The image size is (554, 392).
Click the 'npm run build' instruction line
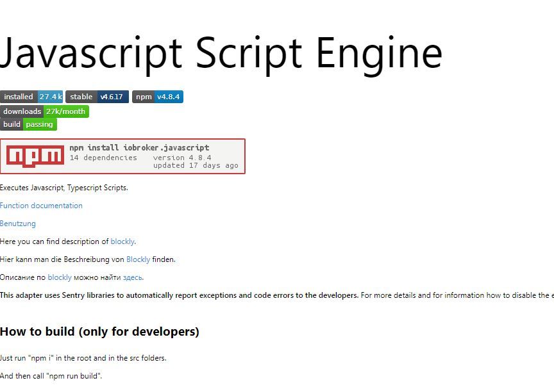click(x=51, y=376)
